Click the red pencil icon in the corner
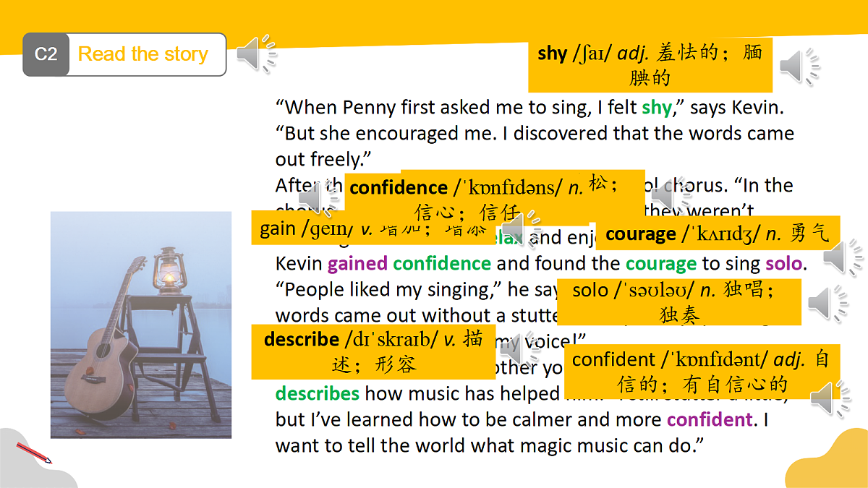This screenshot has width=868, height=488. (x=33, y=453)
